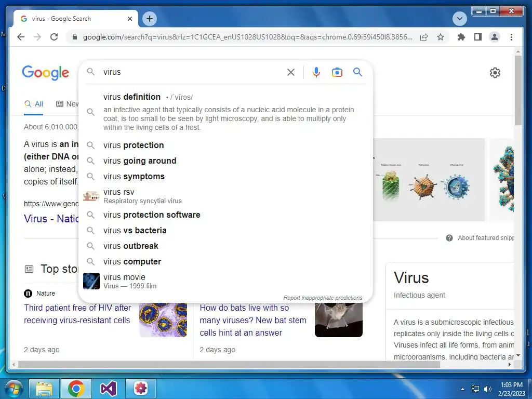Choose virus computer suggestion
The image size is (532, 399).
pos(225,262)
